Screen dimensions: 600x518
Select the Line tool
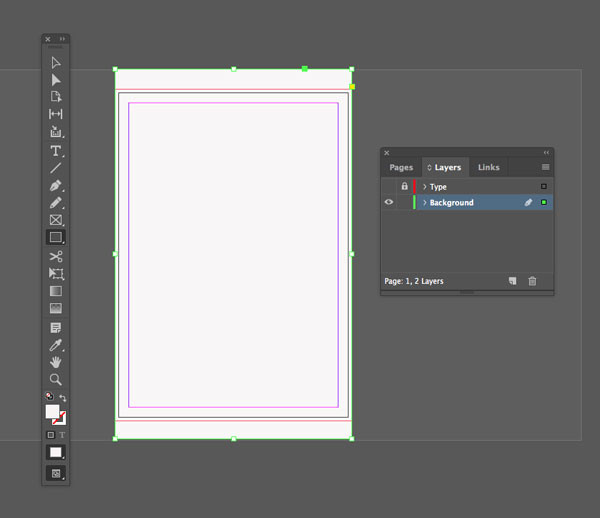point(56,168)
